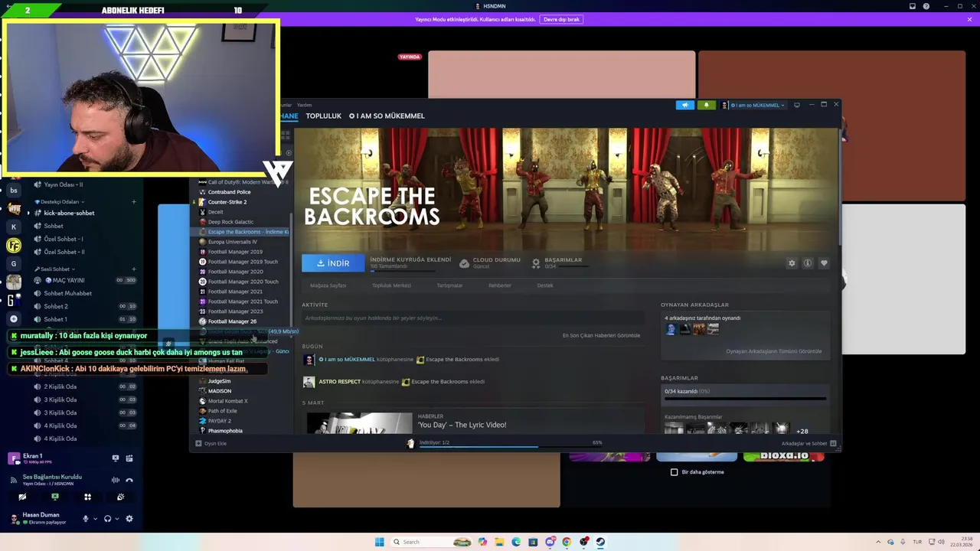Open Steam from Windows taskbar
Viewport: 980px width, 551px height.
click(600, 542)
